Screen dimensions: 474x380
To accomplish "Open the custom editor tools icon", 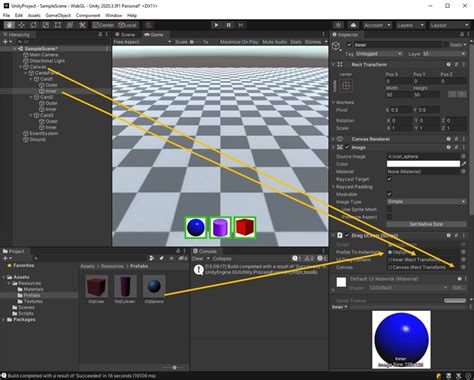I will tap(82, 25).
